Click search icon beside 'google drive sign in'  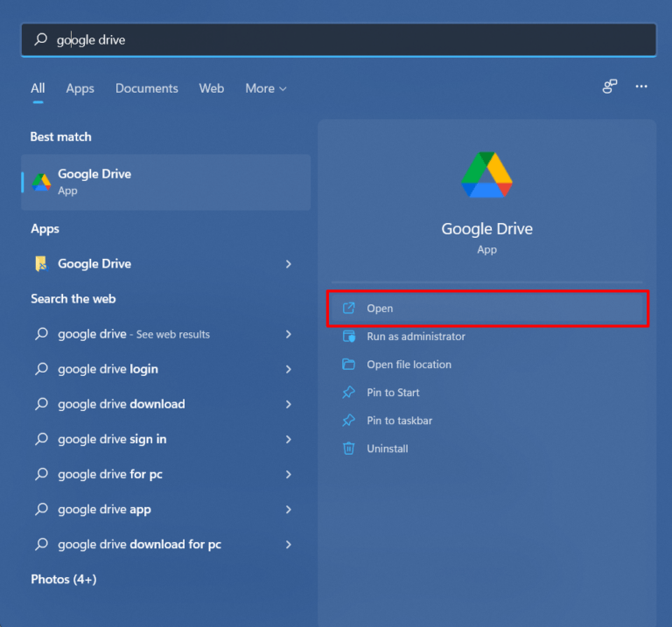[42, 439]
